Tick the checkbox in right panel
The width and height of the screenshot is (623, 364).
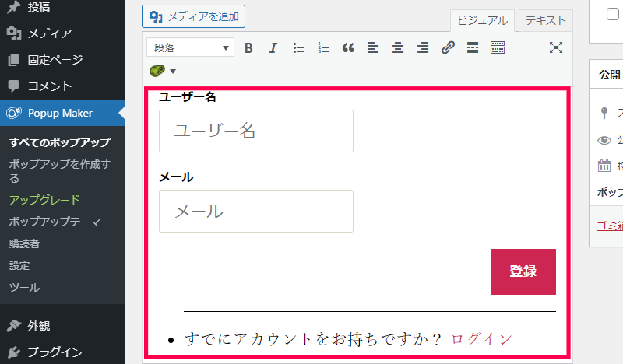point(612,14)
